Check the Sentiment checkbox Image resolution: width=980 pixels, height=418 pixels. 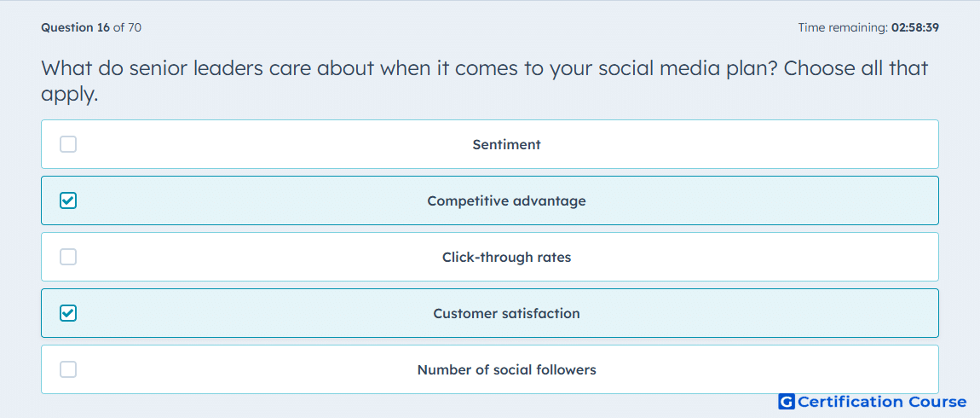(x=68, y=144)
